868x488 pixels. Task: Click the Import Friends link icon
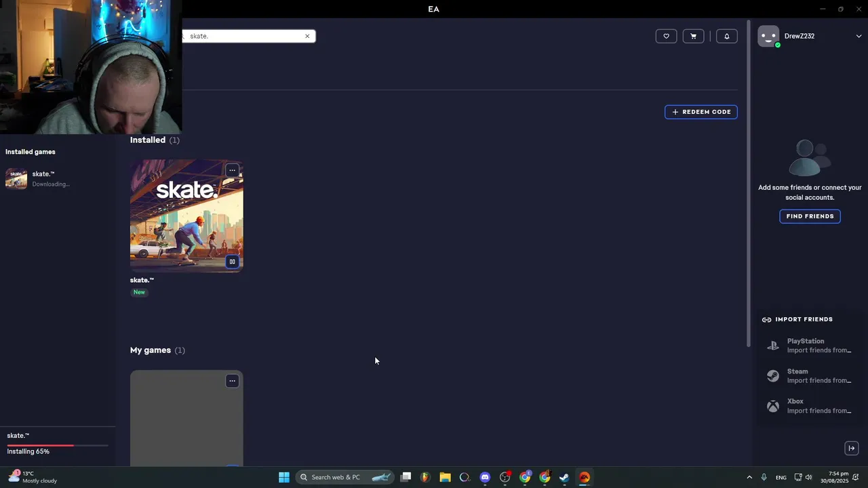[766, 320]
